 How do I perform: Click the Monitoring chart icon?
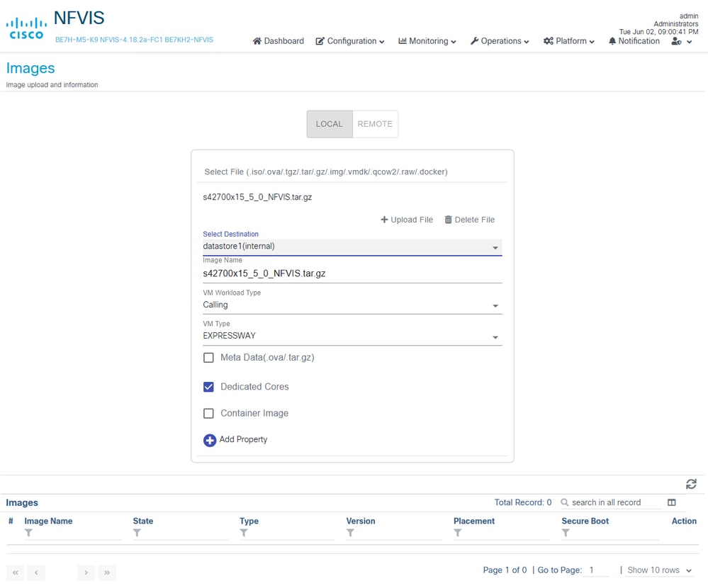click(x=403, y=40)
